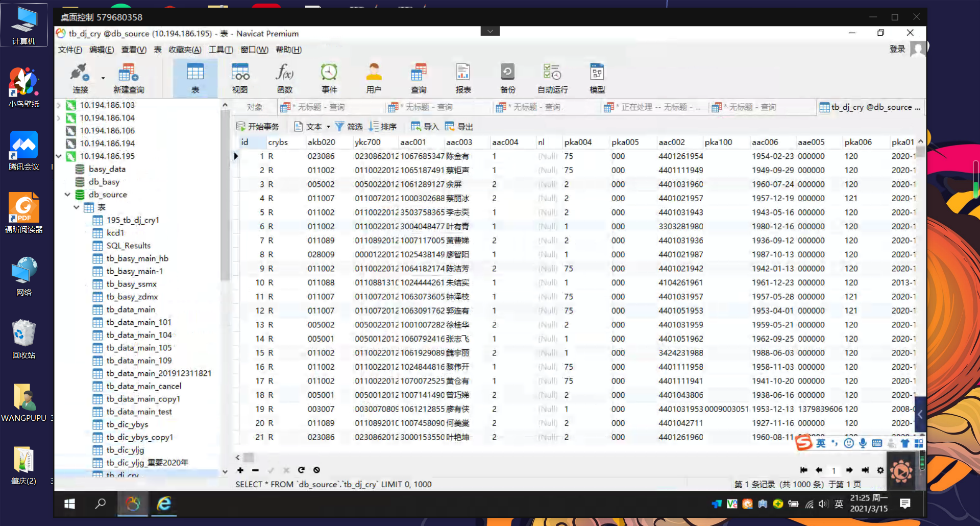Open the User (用户) icon
The width and height of the screenshot is (980, 526).
pos(374,78)
